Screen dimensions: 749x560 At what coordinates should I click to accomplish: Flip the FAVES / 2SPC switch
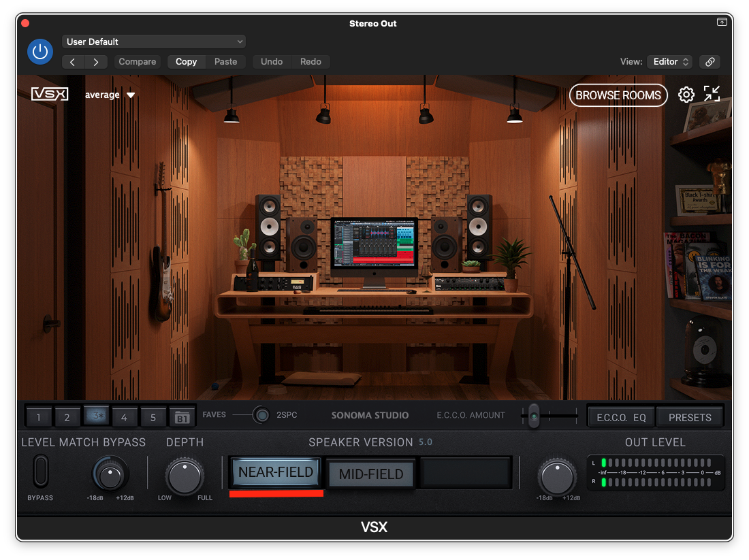tap(261, 415)
